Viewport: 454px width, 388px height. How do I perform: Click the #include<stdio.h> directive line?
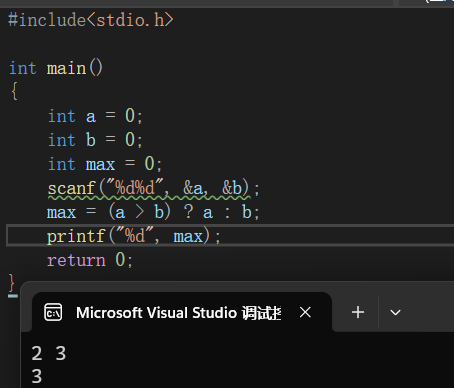[91, 20]
